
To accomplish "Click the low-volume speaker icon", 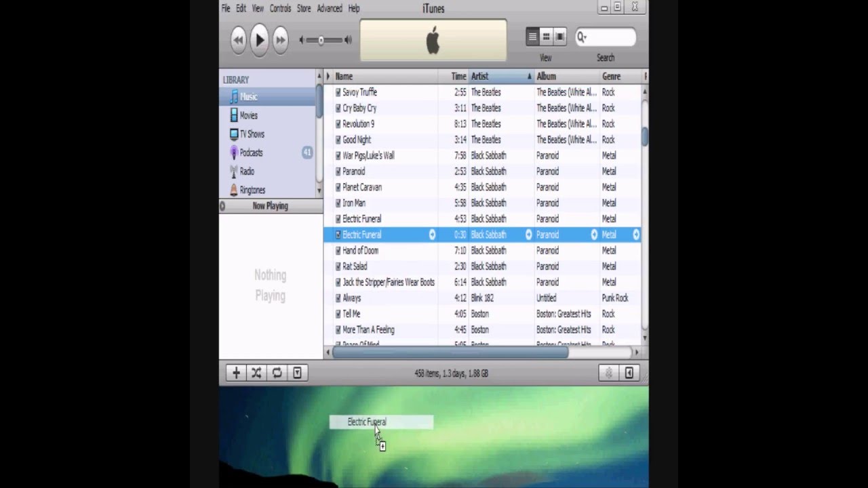I will 302,40.
